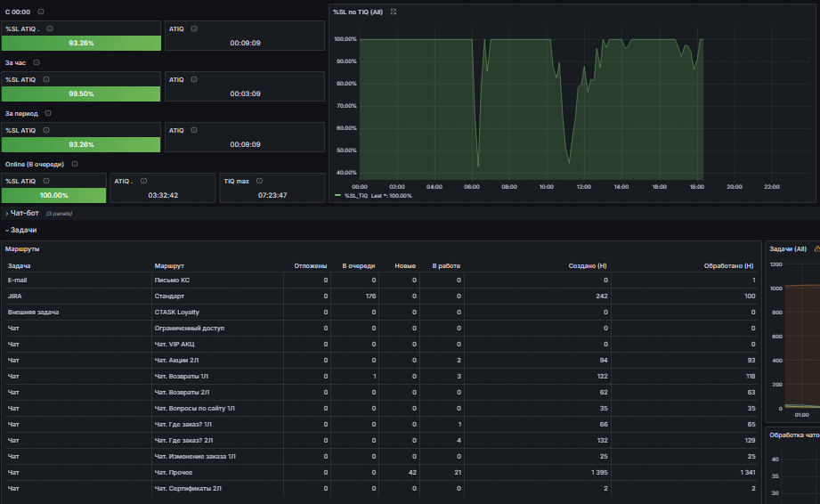Screen dimensions: 820x504
Task: Sort table by Обработано (H) column
Action: (728, 265)
